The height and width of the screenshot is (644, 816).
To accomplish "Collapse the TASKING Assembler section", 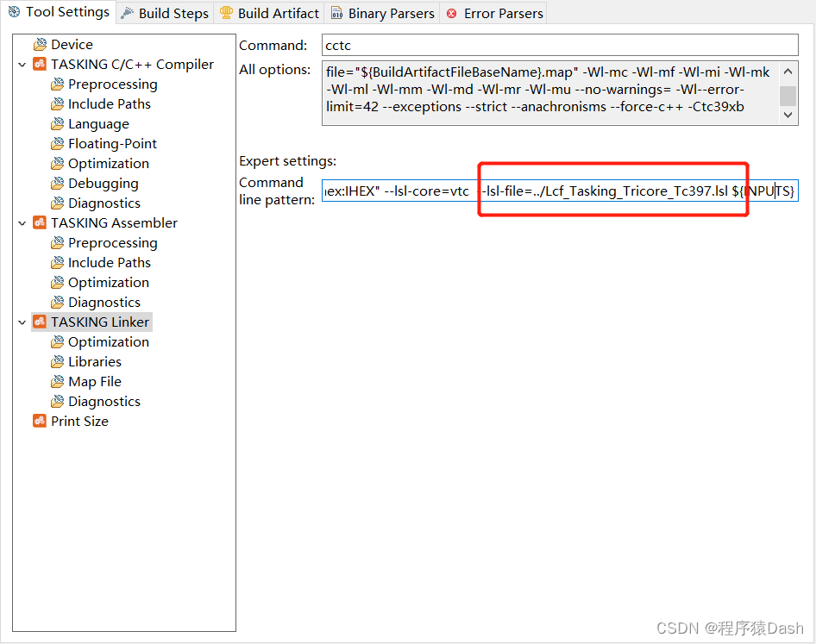I will click(22, 222).
